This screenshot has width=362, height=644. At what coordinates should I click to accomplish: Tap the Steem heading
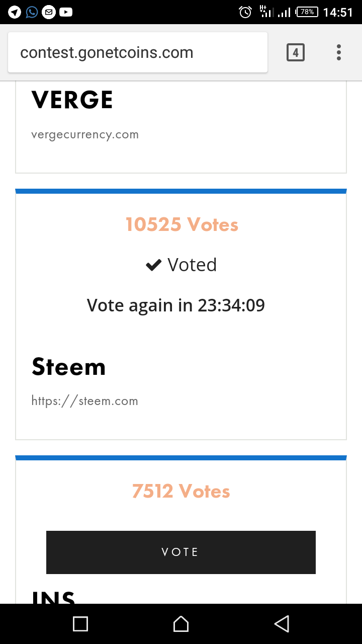coord(69,367)
